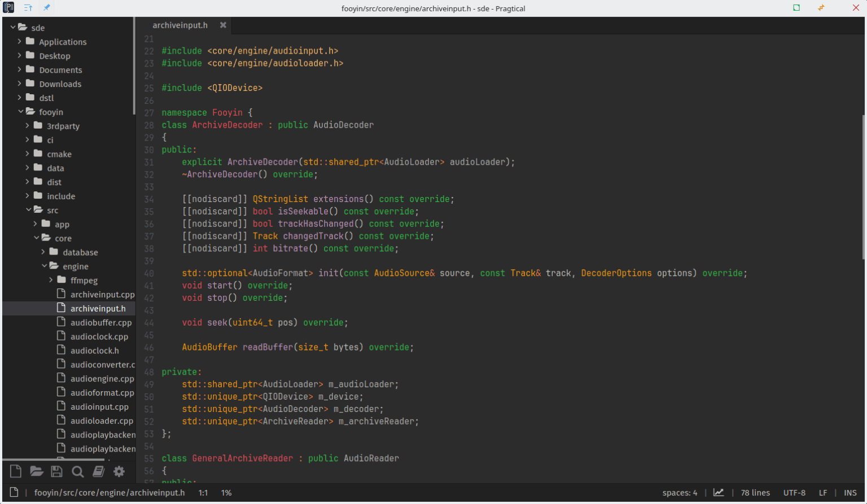
Task: Click the lines-with-up-arrow icon in title bar
Action: pos(28,8)
